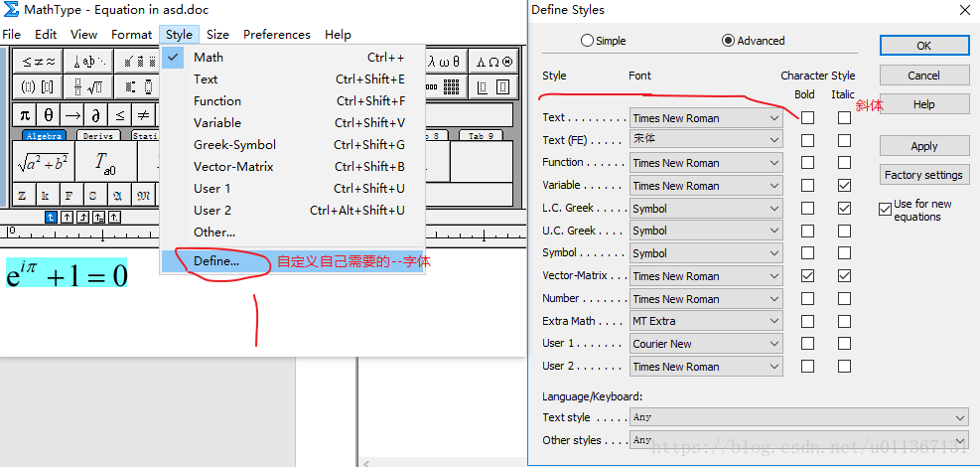Insert the double-struck F symbol
Viewport: 980px width, 467px height.
pyautogui.click(x=70, y=195)
